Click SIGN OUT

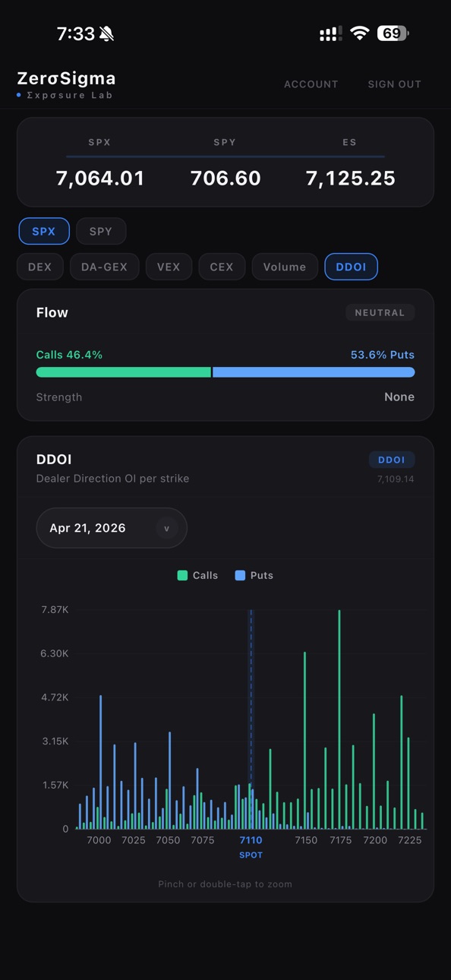point(394,84)
